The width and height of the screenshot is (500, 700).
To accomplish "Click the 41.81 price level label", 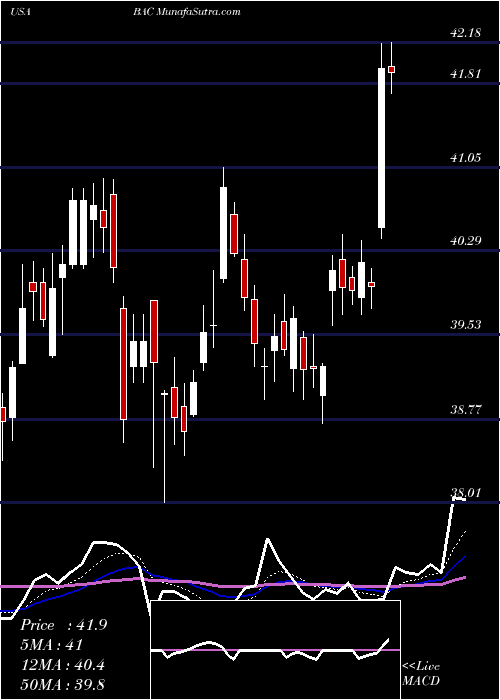I will (466, 73).
